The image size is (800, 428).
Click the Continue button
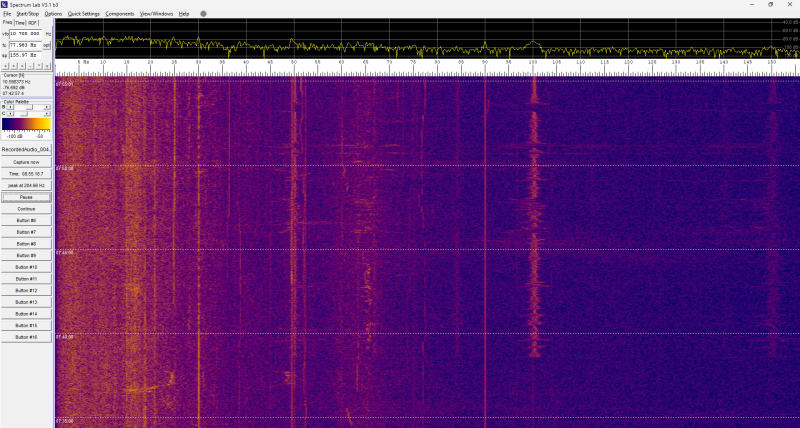[x=26, y=209]
